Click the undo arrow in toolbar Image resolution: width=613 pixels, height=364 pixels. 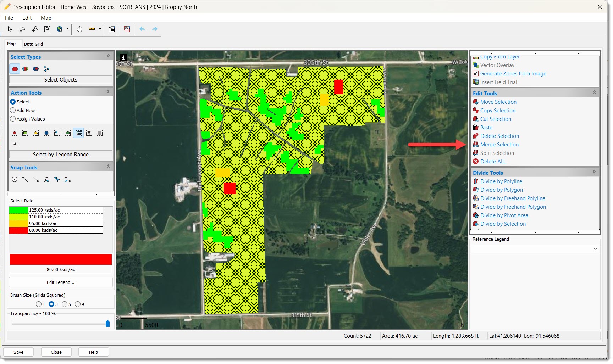click(142, 29)
